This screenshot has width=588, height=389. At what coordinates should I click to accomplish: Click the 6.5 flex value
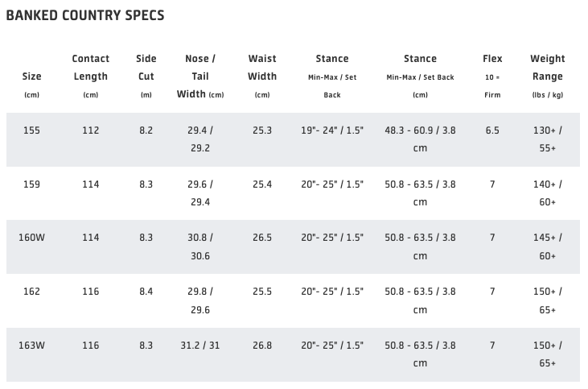(492, 130)
